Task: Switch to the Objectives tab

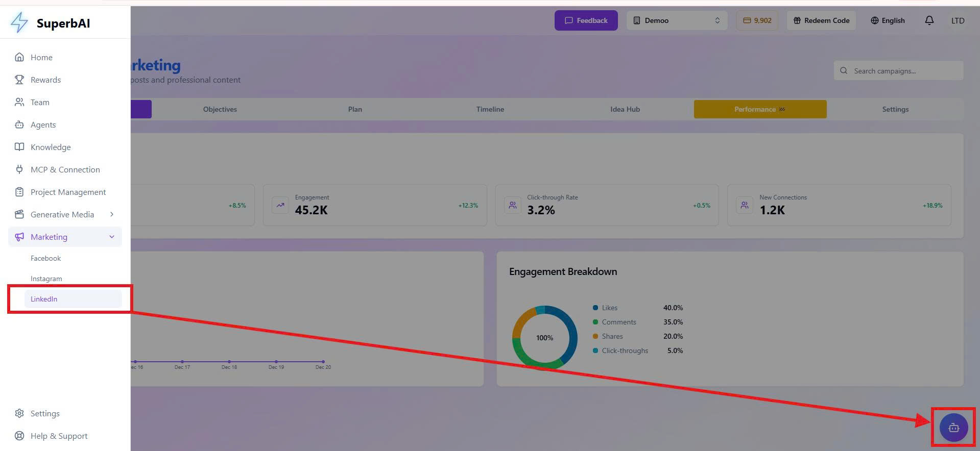Action: (220, 109)
